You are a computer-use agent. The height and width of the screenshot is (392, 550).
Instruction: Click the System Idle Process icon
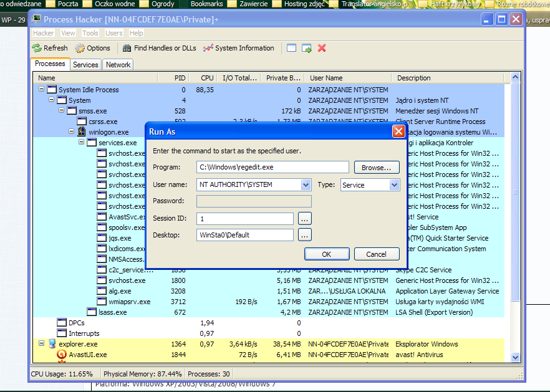(52, 89)
